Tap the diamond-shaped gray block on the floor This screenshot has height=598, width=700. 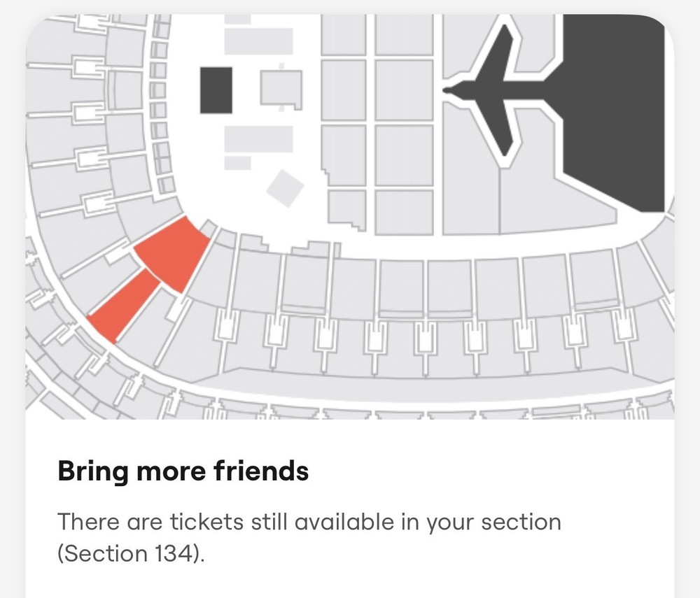point(285,187)
